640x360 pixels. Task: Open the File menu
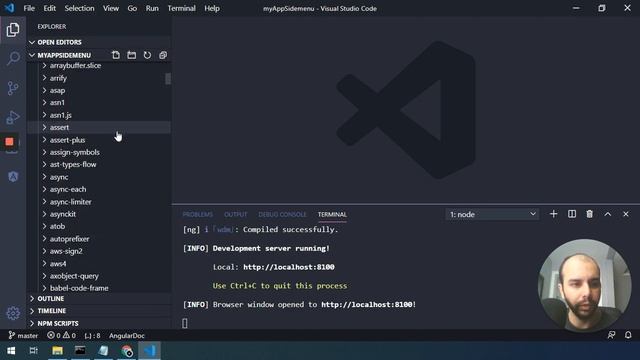[29, 8]
